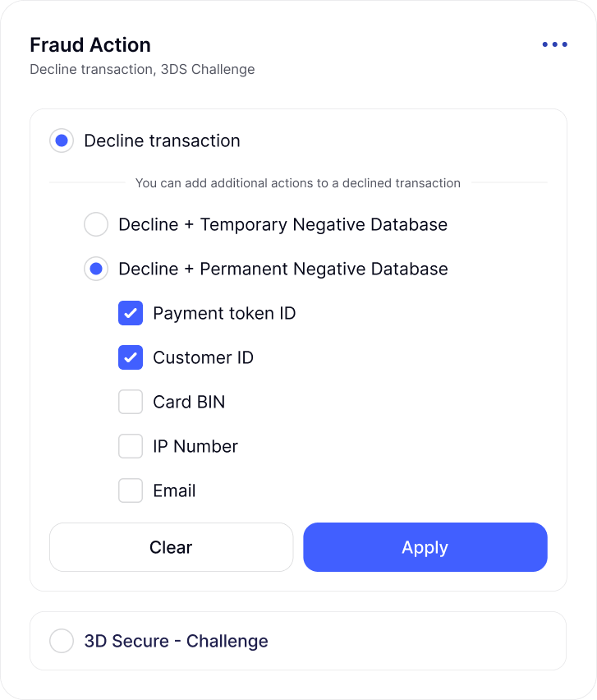Open the three-dot more options menu

[554, 44]
